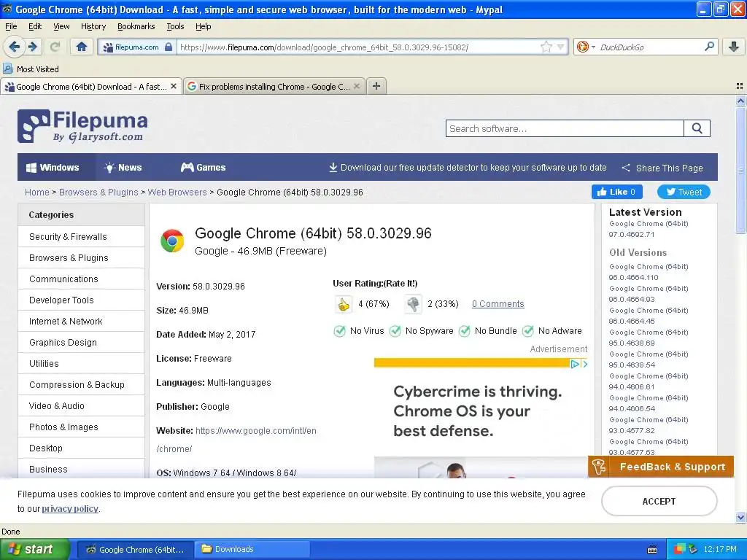Click the download update detector link
The height and width of the screenshot is (560, 747).
468,167
